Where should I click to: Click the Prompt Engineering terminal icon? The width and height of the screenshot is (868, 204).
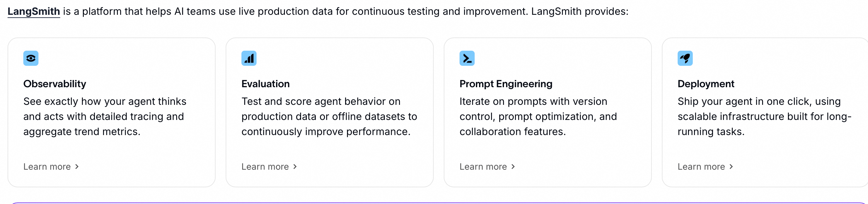pos(467,58)
